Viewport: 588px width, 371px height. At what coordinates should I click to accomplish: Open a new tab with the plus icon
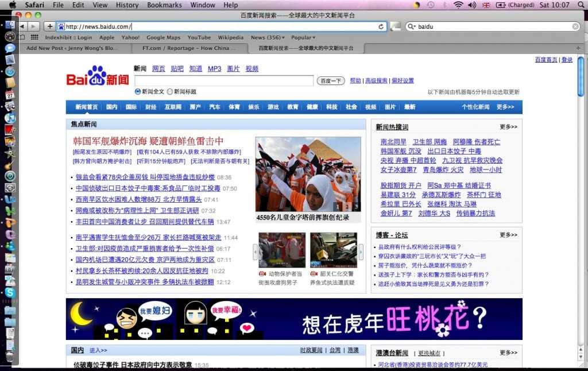pyautogui.click(x=48, y=26)
